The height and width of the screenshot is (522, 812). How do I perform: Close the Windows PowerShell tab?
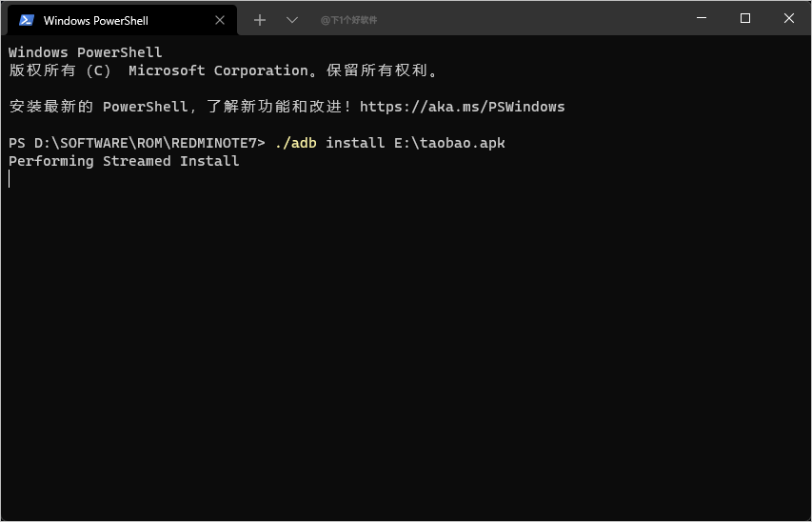pos(218,20)
